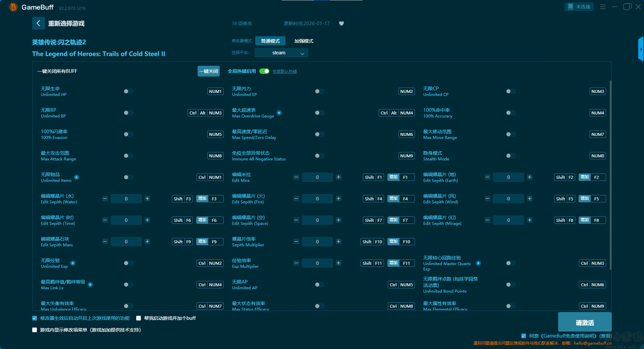Screen dimensions: 644x349
Task: Check 帮我启动游戏并加个buff checkbox
Action: 139,318
